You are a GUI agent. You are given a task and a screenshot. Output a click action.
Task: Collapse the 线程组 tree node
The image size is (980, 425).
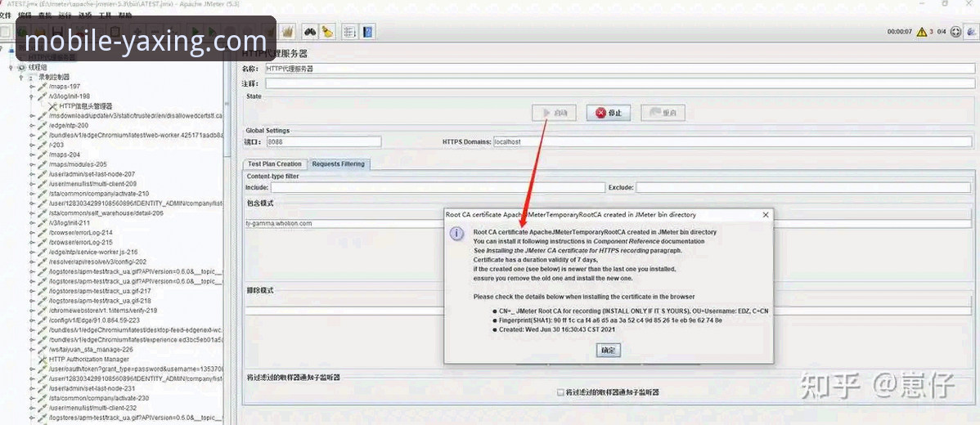pos(11,67)
